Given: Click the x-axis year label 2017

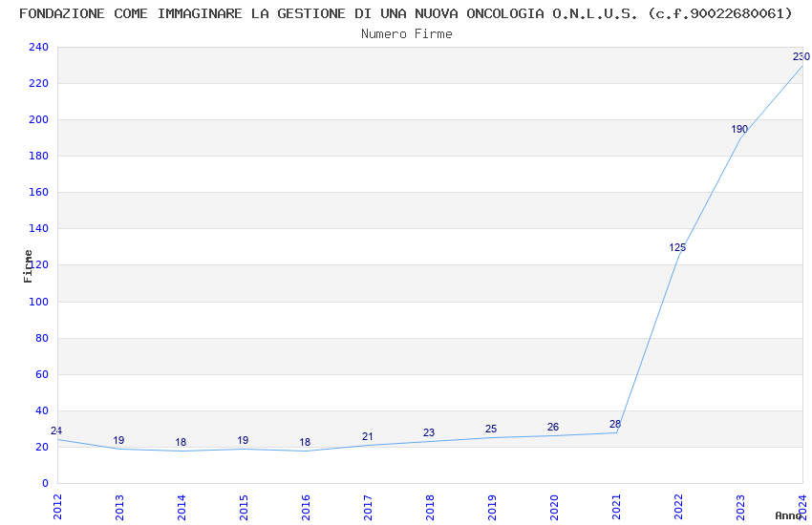Looking at the screenshot, I should coord(368,507).
